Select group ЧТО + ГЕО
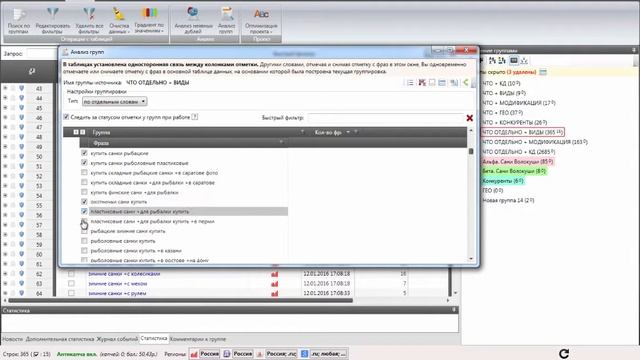 point(502,113)
